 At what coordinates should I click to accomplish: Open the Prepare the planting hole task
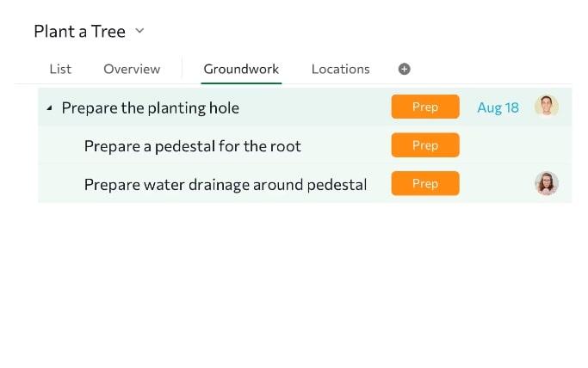click(151, 107)
